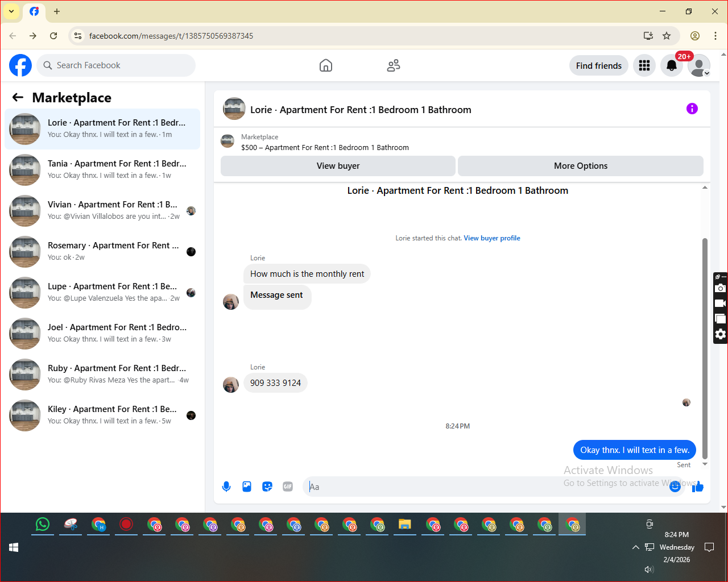
Task: Click the message input field Aa
Action: [494, 487]
